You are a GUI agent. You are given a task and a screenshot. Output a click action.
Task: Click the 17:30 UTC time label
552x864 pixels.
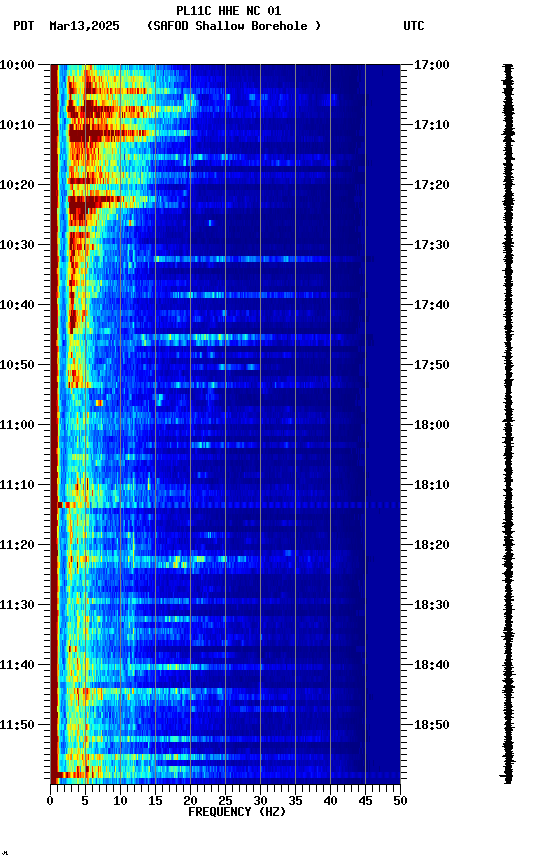pos(432,245)
